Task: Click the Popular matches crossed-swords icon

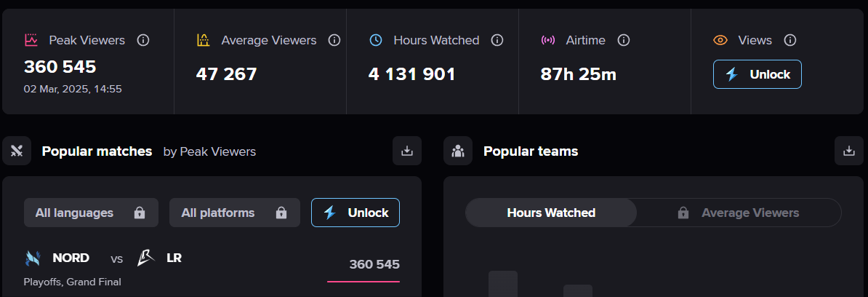Action: coord(17,151)
